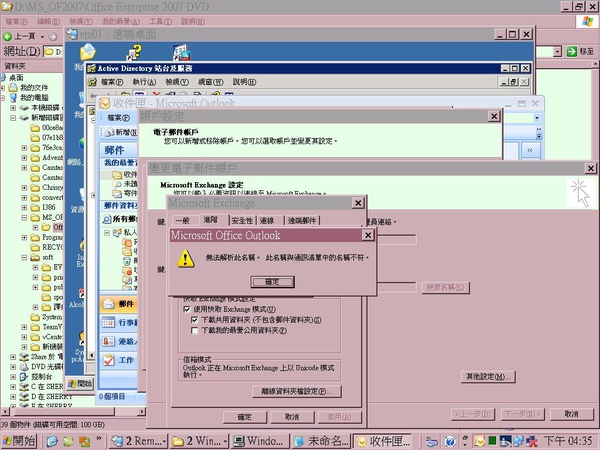
Task: Open 工作 tasks button in Outlook navigation
Action: 118,360
